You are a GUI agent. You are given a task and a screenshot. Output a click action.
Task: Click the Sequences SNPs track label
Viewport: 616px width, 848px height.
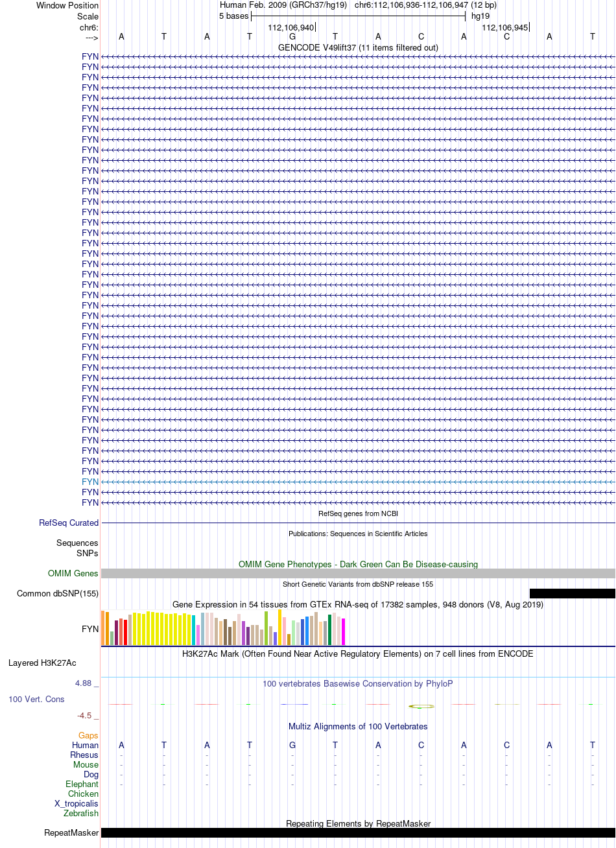(x=77, y=548)
